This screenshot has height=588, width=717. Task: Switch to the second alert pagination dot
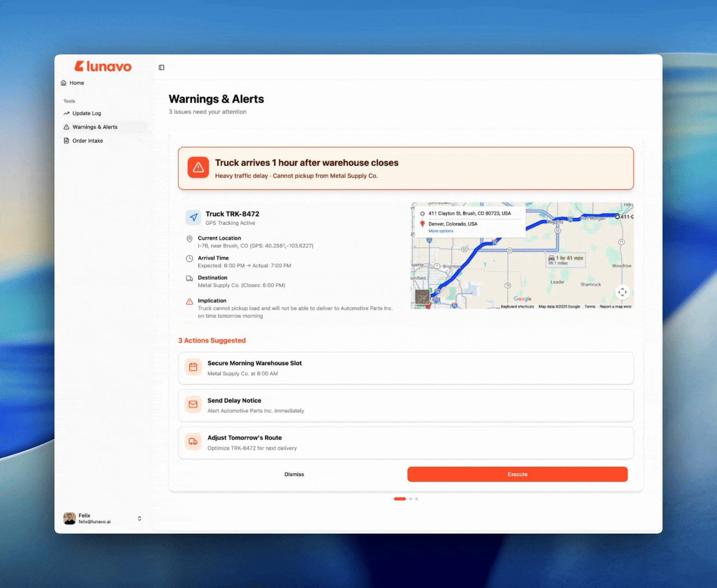(411, 499)
